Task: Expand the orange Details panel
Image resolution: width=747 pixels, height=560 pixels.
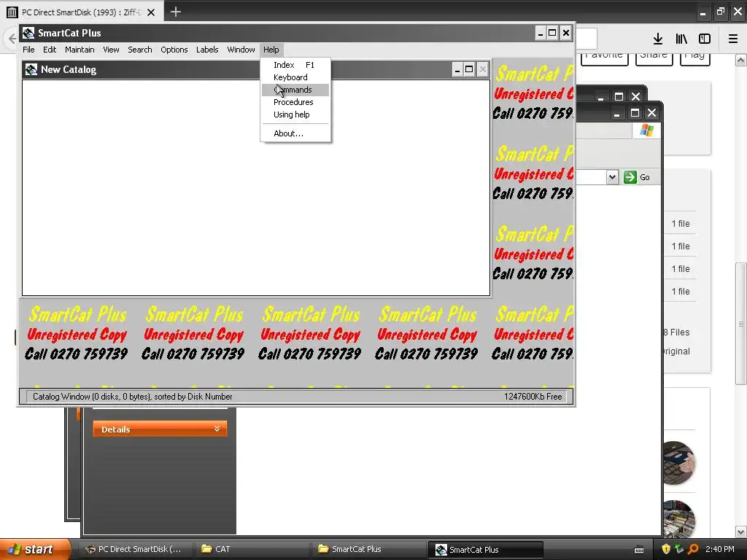Action: tap(160, 429)
